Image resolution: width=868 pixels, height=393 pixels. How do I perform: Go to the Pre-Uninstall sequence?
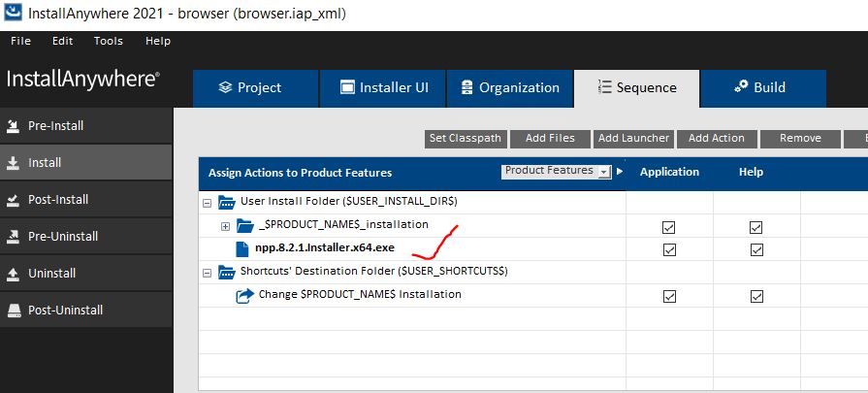pos(85,237)
